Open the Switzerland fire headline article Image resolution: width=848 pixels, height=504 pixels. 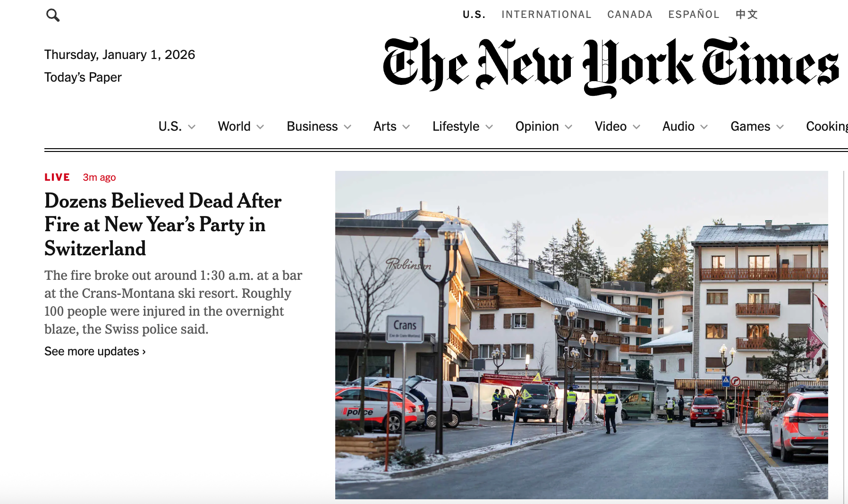[163, 225]
